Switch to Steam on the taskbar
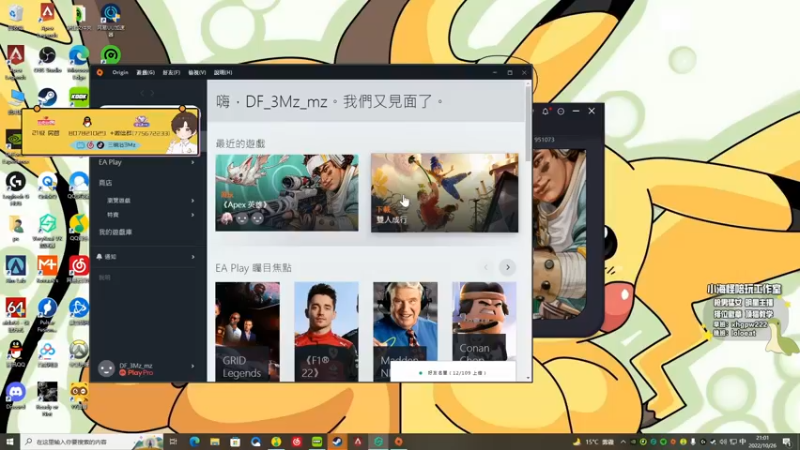Screen dimensions: 800x450 coord(337,442)
